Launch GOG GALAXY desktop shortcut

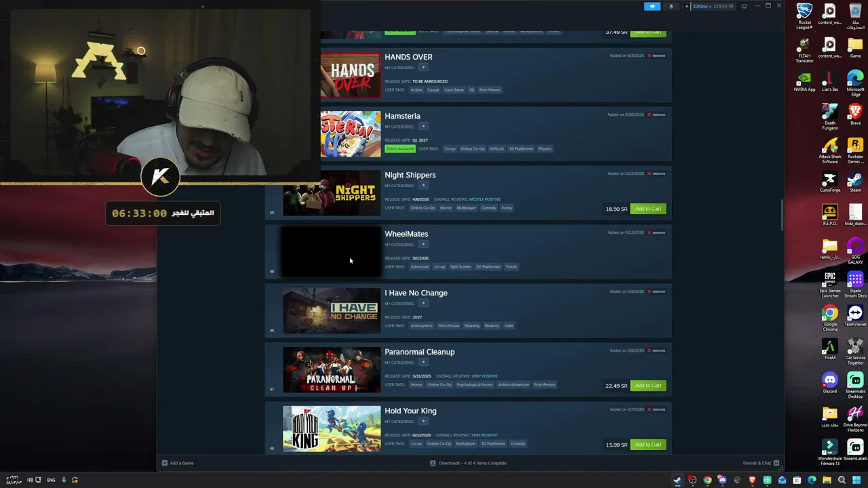855,251
